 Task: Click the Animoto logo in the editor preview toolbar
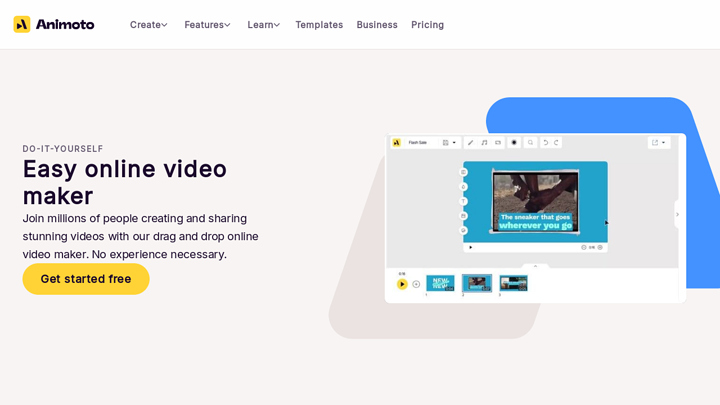coord(396,142)
